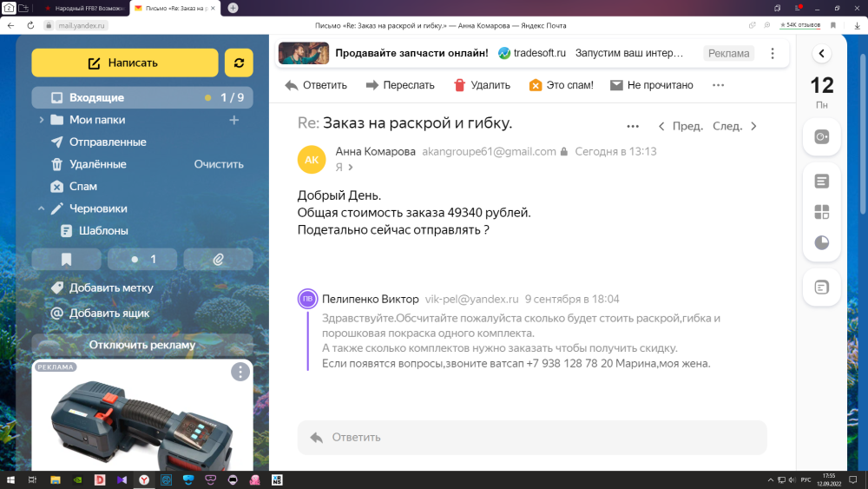Image resolution: width=868 pixels, height=489 pixels.
Task: Open a new browser tab
Action: click(x=233, y=8)
